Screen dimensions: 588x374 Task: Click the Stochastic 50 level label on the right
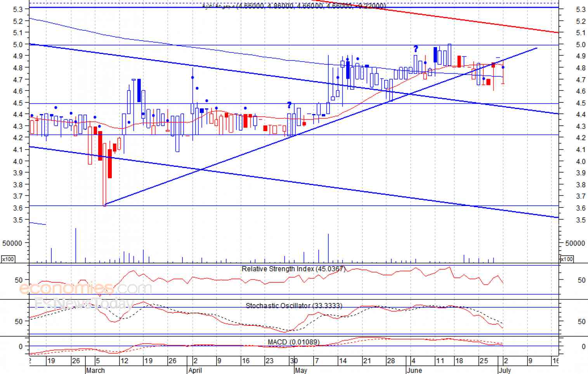(581, 321)
